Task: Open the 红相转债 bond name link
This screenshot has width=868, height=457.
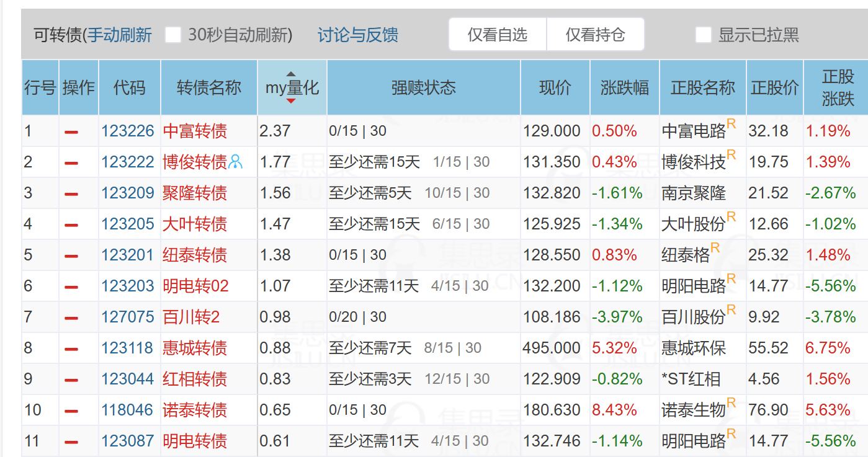Action: (195, 379)
